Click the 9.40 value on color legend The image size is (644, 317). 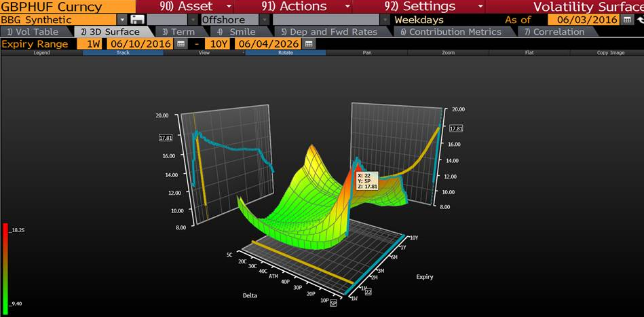17,304
